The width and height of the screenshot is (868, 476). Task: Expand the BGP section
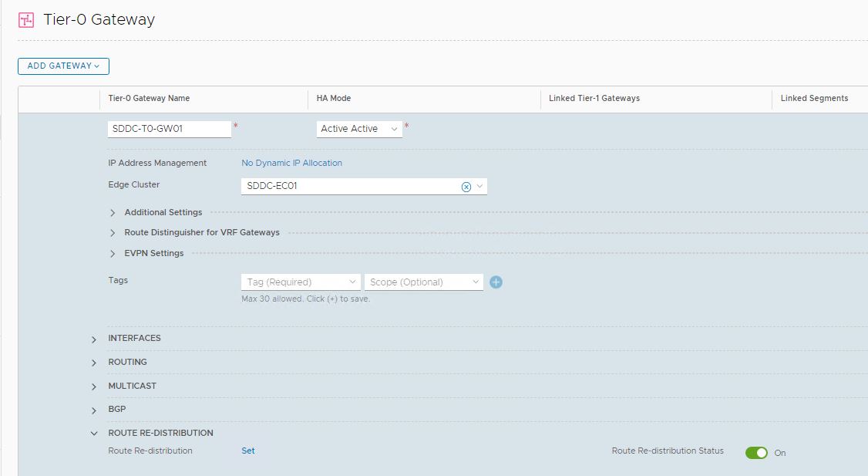[94, 410]
